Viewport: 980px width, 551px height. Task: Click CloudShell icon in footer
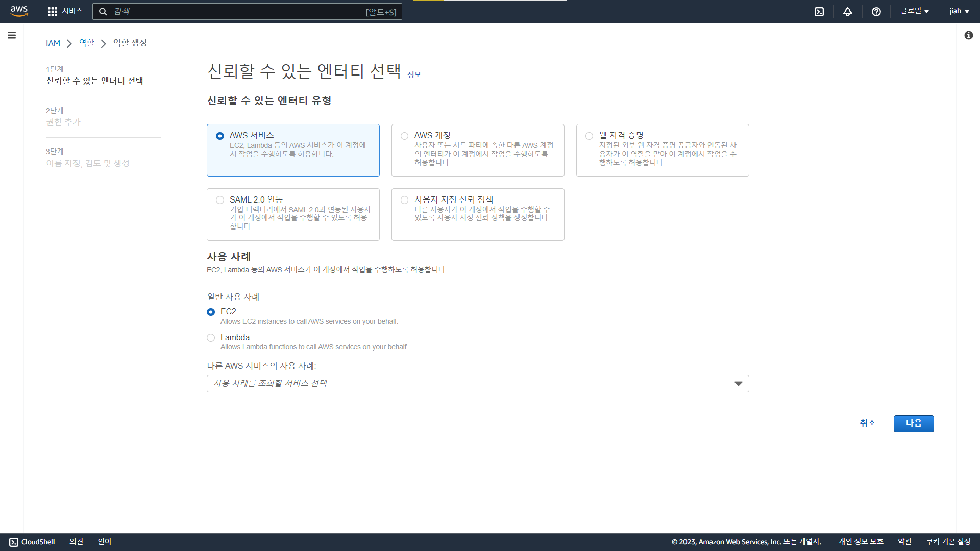pos(14,542)
